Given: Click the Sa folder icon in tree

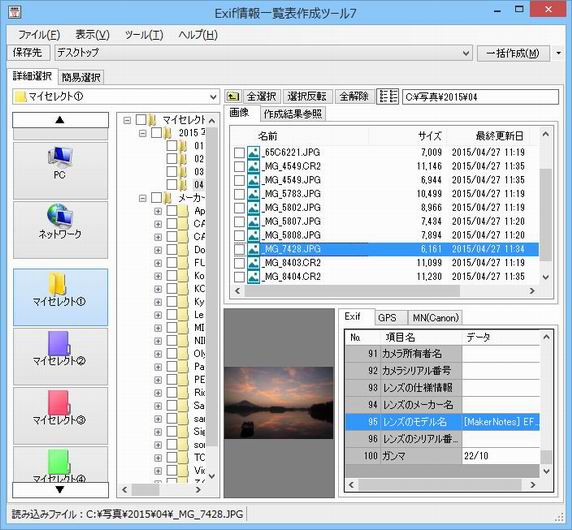Looking at the screenshot, I should (x=183, y=406).
